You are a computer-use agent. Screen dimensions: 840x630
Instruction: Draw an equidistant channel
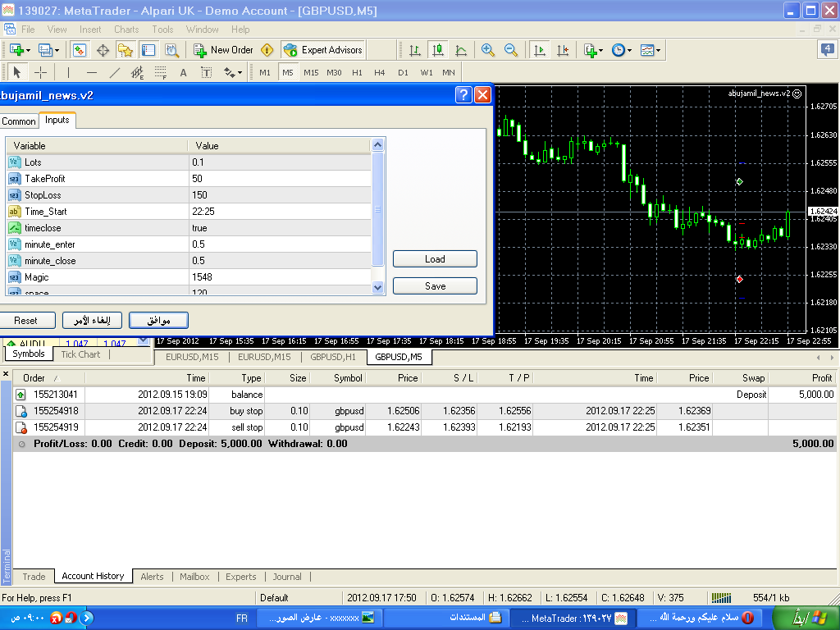tap(138, 72)
